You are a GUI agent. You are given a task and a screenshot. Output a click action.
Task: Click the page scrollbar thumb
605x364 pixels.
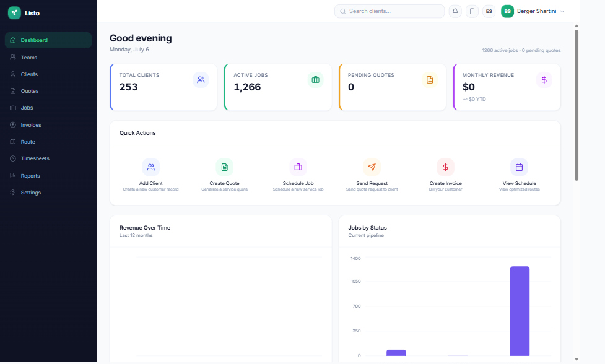click(x=577, y=105)
